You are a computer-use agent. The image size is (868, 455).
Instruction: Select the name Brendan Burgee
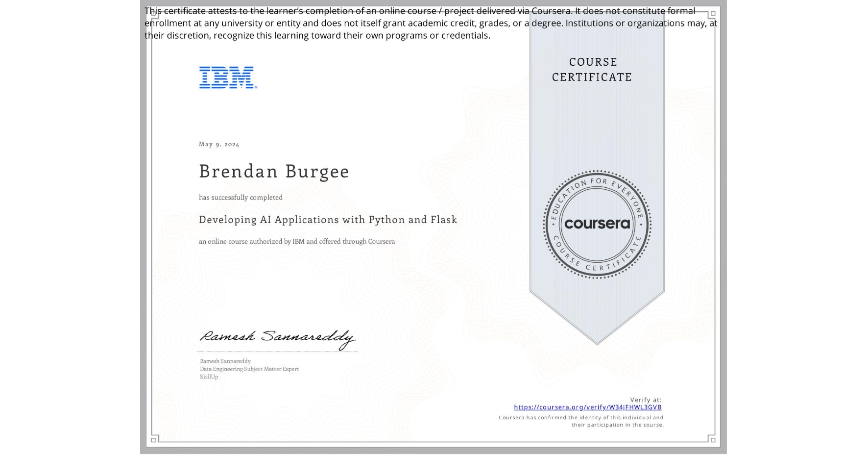pos(274,171)
